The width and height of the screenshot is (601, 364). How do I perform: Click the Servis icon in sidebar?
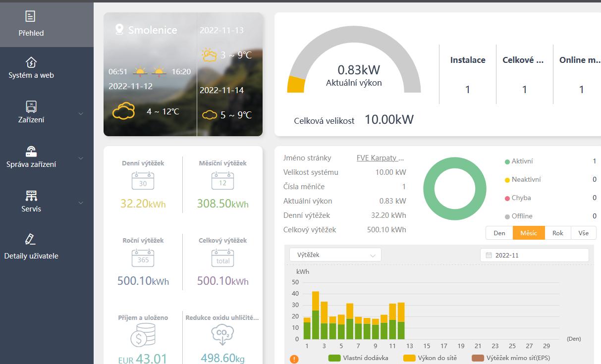coord(31,196)
